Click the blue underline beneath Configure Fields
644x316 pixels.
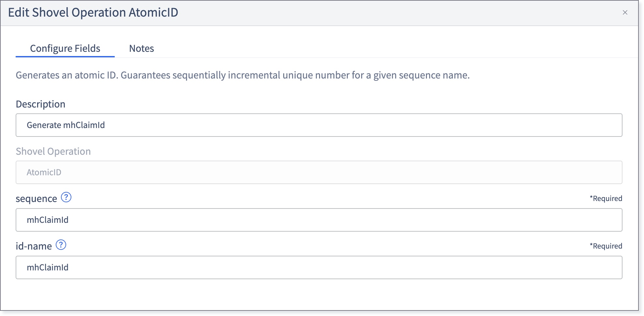click(x=65, y=57)
